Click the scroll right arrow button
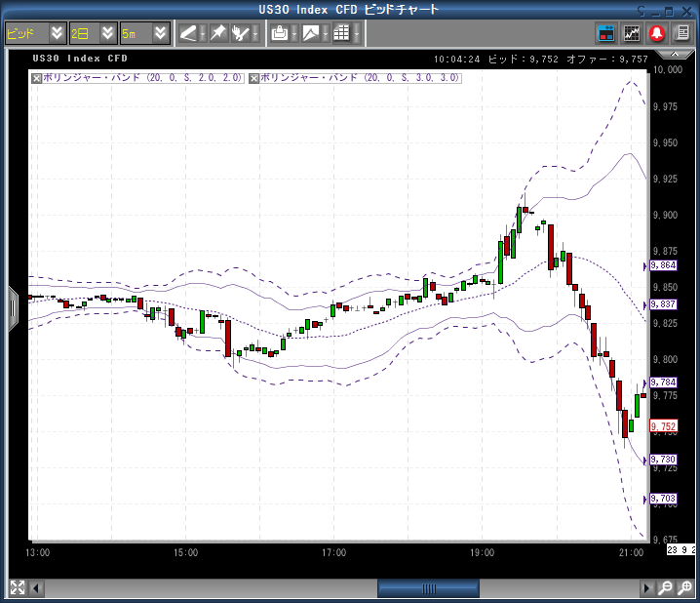Image resolution: width=700 pixels, height=603 pixels. 645,588
